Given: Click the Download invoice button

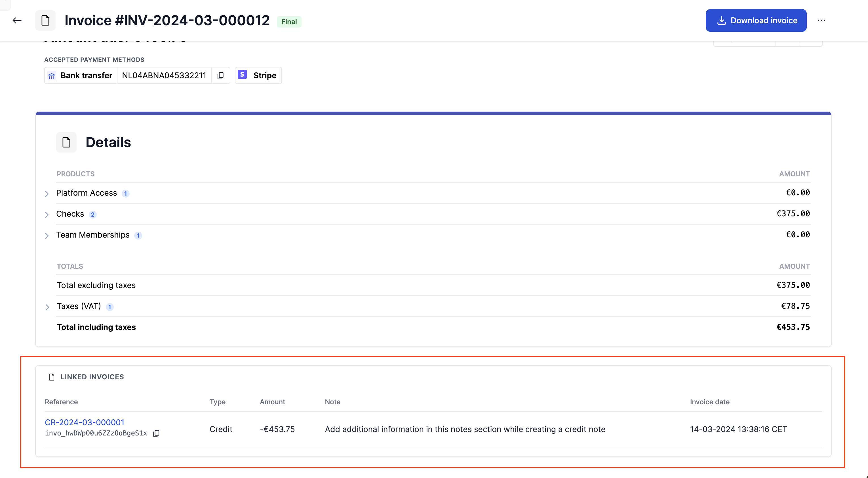Looking at the screenshot, I should 756,20.
